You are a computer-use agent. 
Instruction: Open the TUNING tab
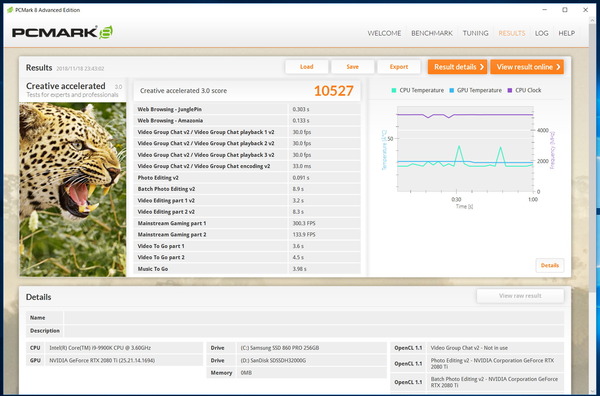(475, 33)
